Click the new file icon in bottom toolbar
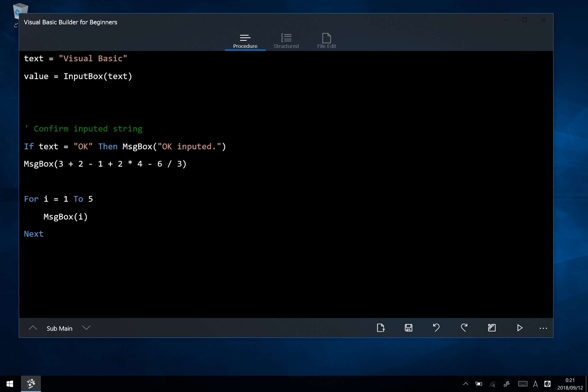 click(381, 328)
